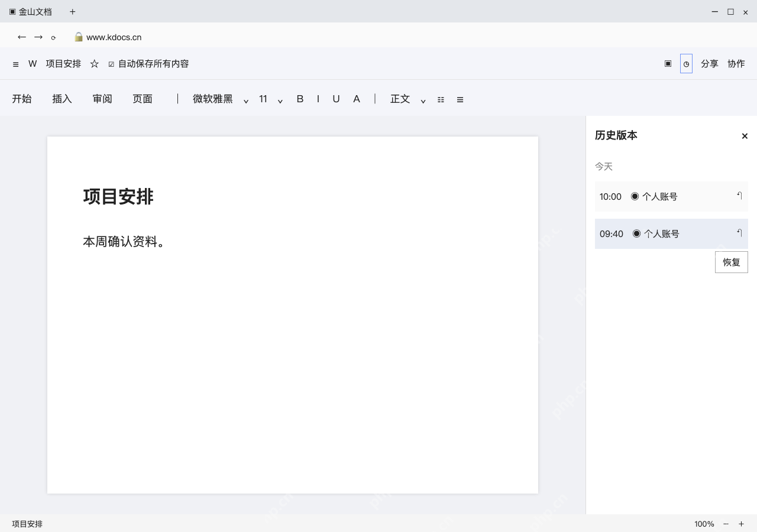Click the paragraph alignment icon in the toolbar

click(x=460, y=100)
